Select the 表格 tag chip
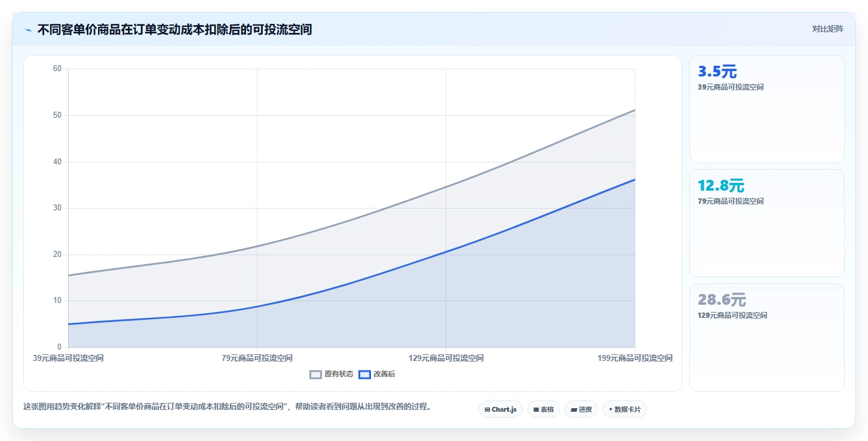Screen dimensions: 868x441 [x=544, y=409]
